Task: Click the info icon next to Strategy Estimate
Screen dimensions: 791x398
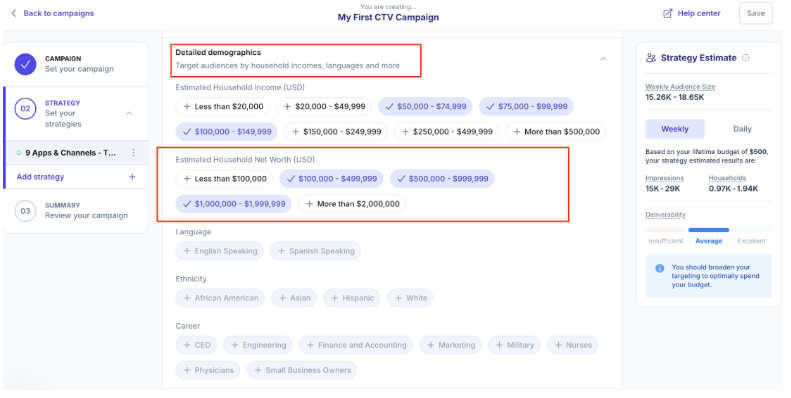Action: click(x=746, y=58)
